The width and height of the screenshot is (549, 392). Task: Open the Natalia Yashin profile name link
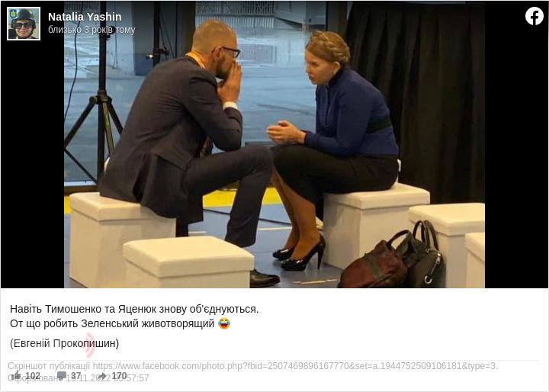[x=85, y=17]
